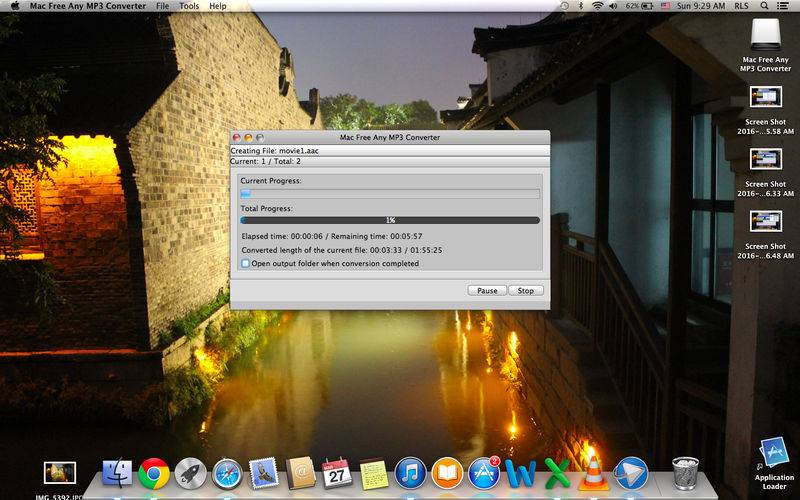Open Launchpad rocket icon in Dock
The width and height of the screenshot is (800, 500).
[x=190, y=473]
